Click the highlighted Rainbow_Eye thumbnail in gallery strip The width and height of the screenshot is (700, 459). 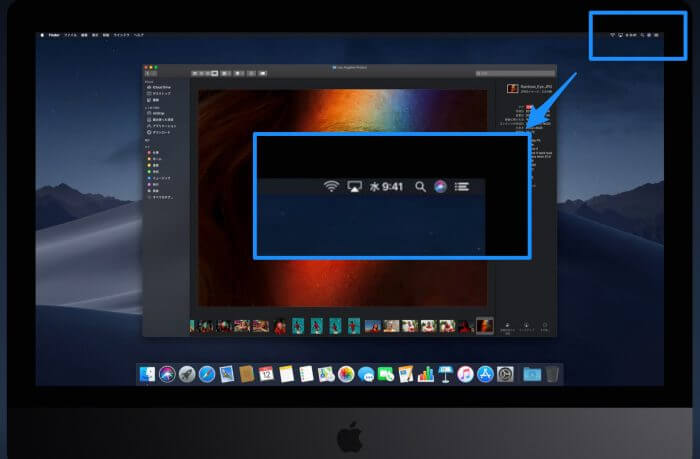pos(485,326)
